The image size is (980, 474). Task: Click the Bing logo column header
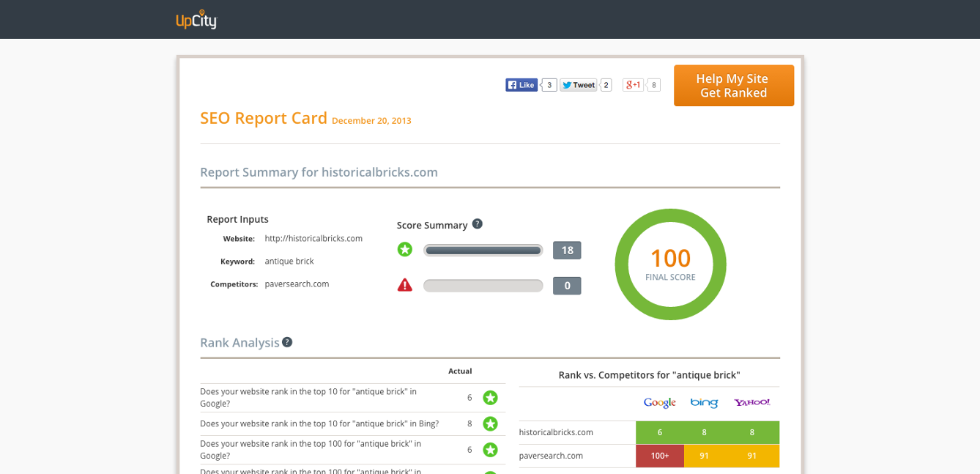704,403
